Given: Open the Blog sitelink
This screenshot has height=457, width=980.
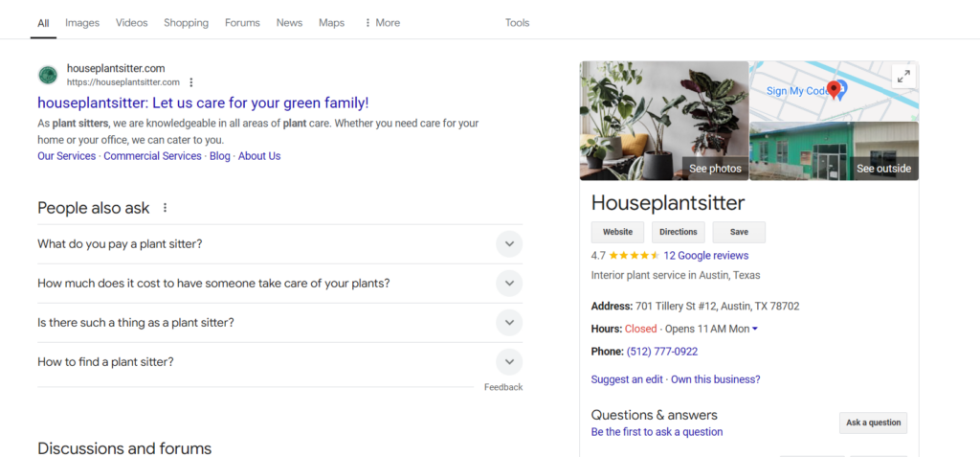Looking at the screenshot, I should (x=220, y=156).
